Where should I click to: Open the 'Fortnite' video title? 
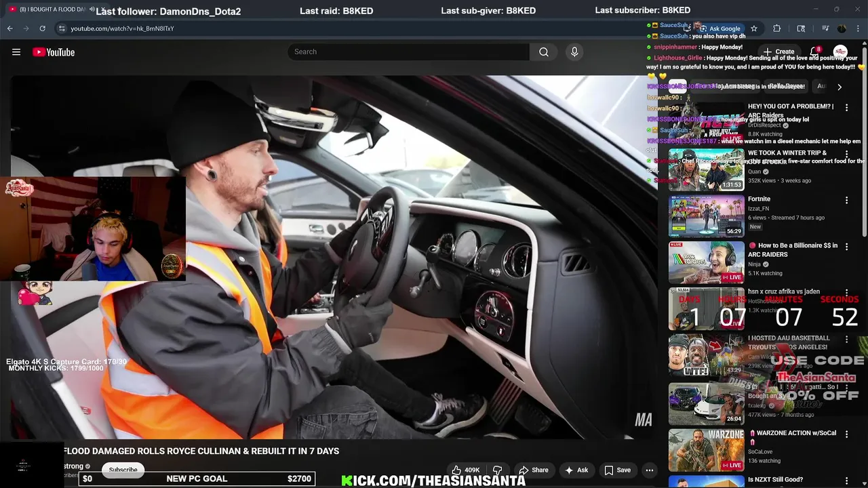pyautogui.click(x=759, y=199)
